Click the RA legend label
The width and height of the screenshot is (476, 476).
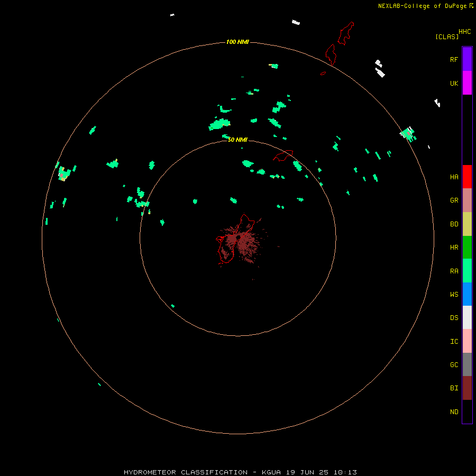(x=454, y=271)
